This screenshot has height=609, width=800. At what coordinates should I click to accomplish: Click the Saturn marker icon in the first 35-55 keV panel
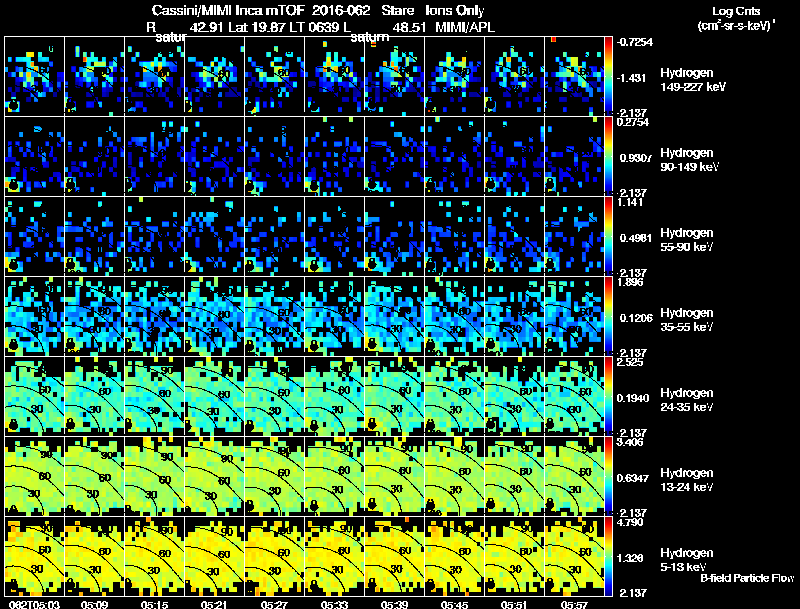[14, 344]
